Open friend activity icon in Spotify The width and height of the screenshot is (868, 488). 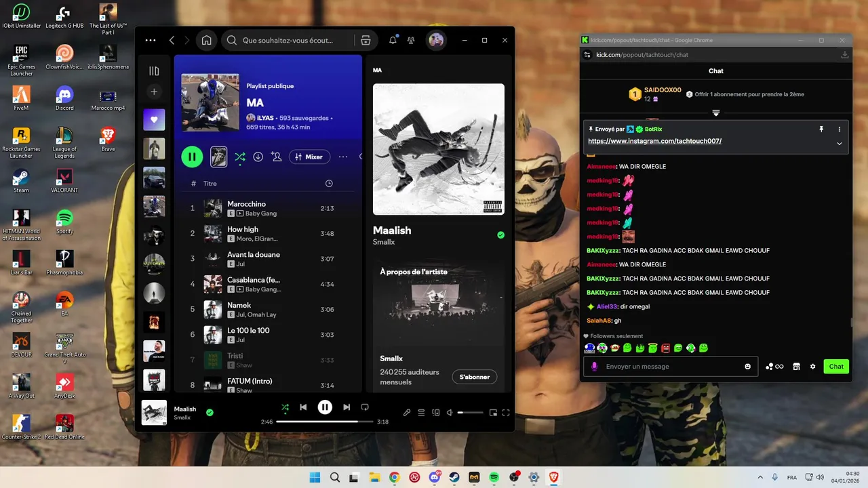tap(411, 41)
